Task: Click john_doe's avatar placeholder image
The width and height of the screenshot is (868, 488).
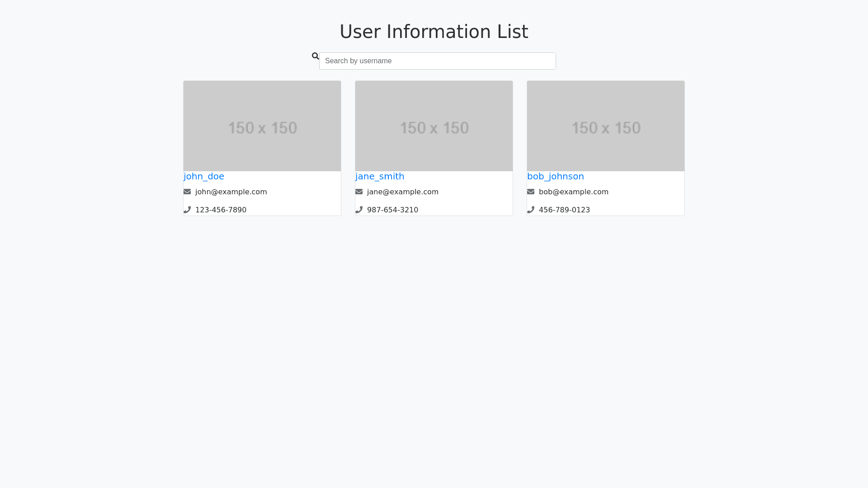Action: pos(262,126)
